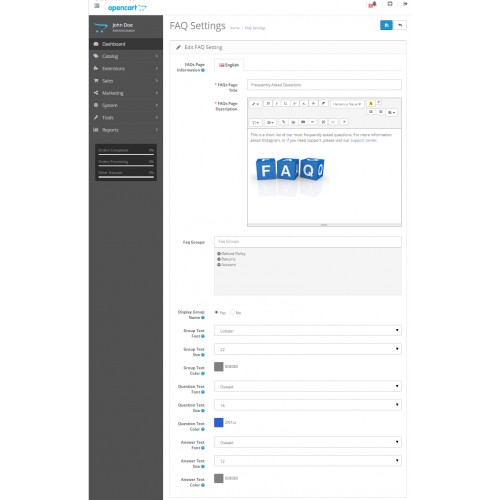The height and width of the screenshot is (500, 500).
Task: Open the Question Text Size dropdown
Action: pyautogui.click(x=308, y=405)
